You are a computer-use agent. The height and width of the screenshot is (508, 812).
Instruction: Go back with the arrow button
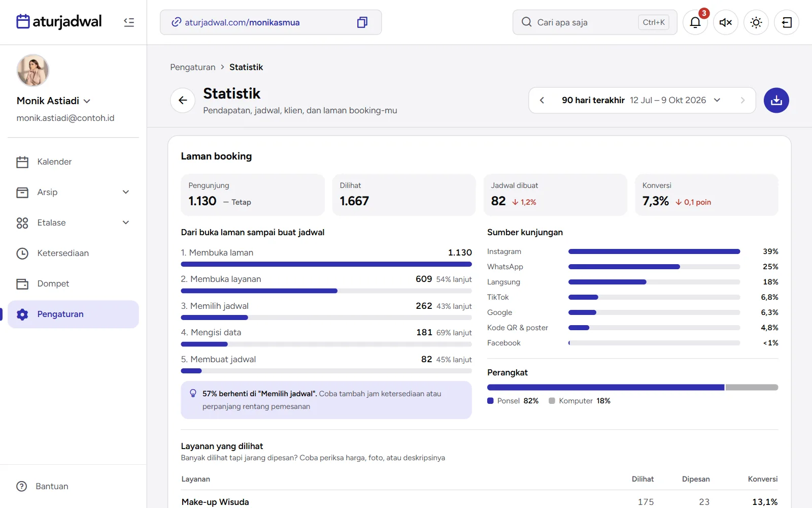click(x=183, y=100)
